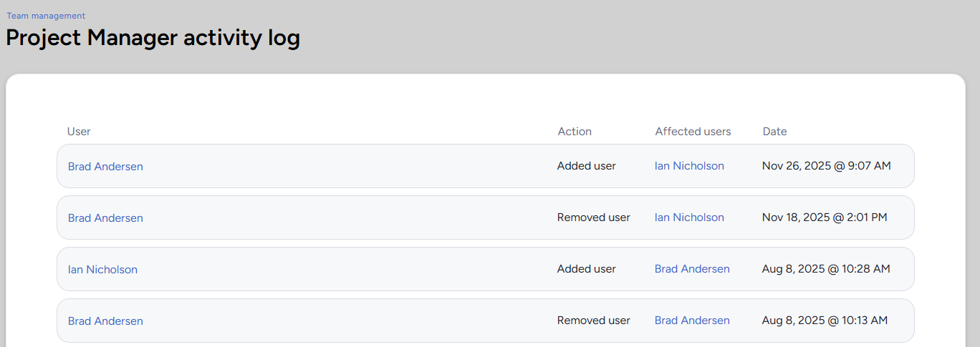Open Brad Andersen user link in Nov 26 row
980x347 pixels.
click(105, 167)
